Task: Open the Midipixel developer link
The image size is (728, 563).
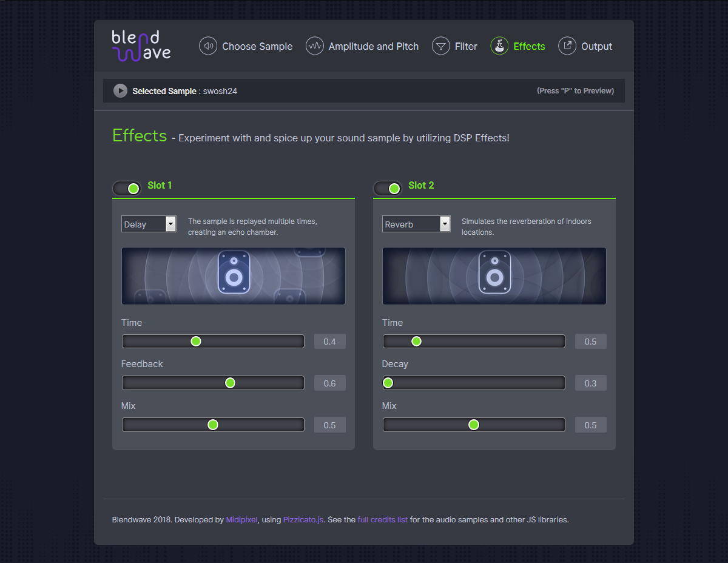Action: tap(242, 520)
